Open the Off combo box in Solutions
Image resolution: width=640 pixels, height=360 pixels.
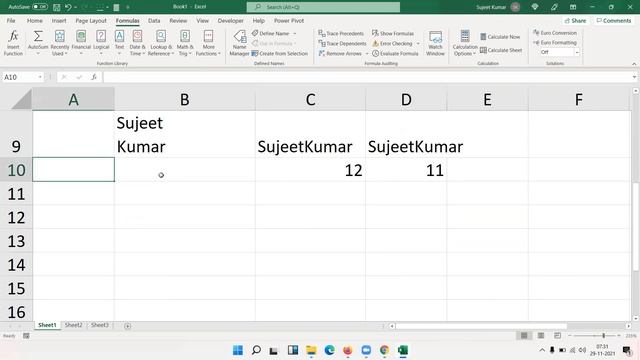tap(576, 52)
